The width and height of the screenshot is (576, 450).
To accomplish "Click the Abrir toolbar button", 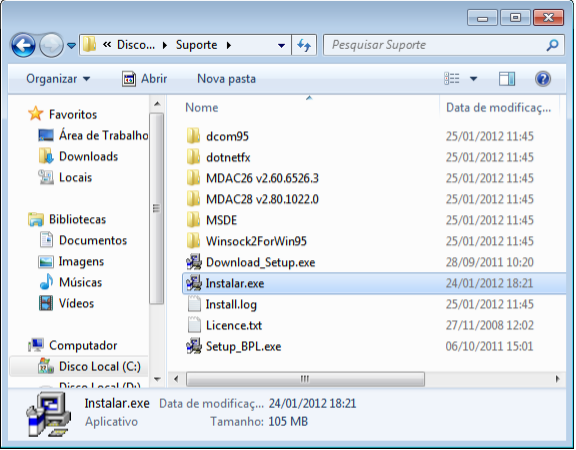I will click(144, 79).
